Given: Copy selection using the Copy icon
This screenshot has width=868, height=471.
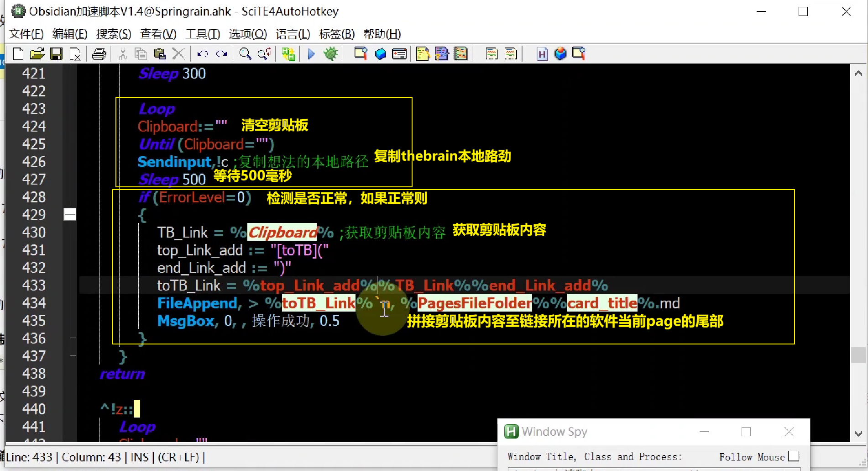Looking at the screenshot, I should 141,54.
